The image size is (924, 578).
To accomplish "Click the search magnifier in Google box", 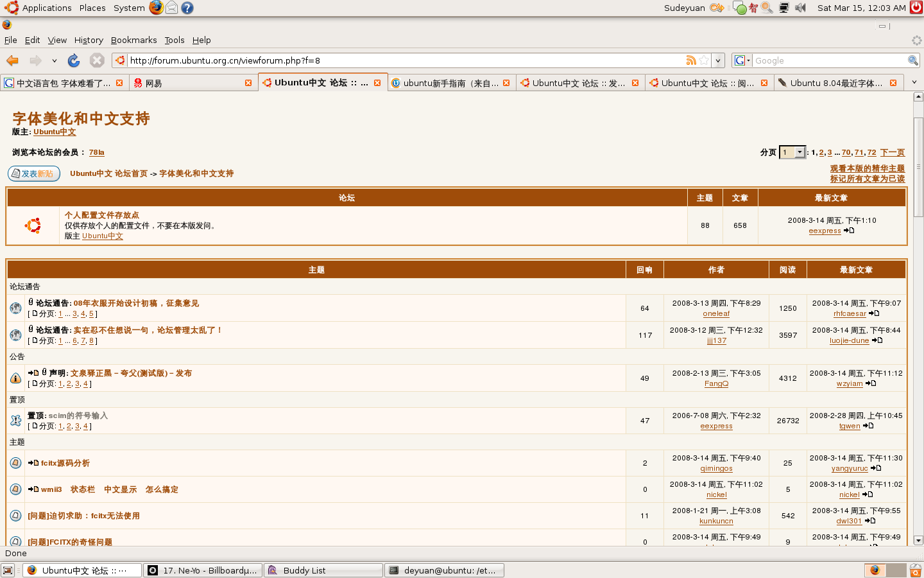I will (912, 60).
